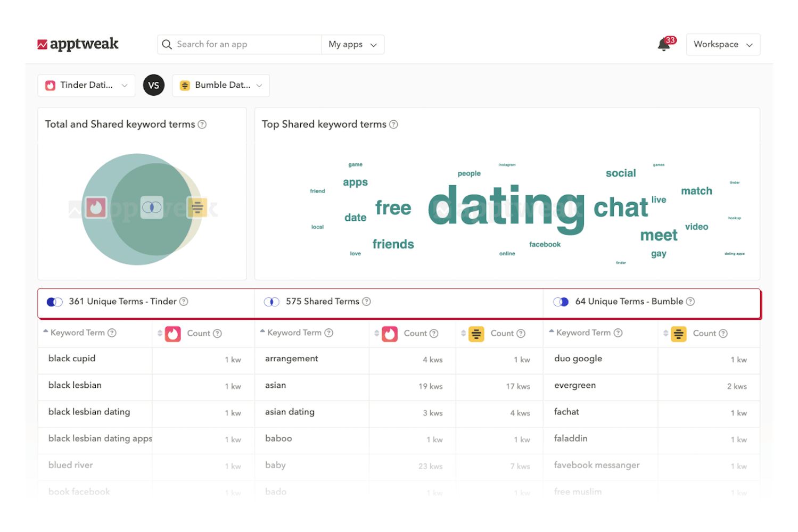798x532 pixels.
Task: Toggle the 575 Shared Terms switch
Action: [272, 302]
